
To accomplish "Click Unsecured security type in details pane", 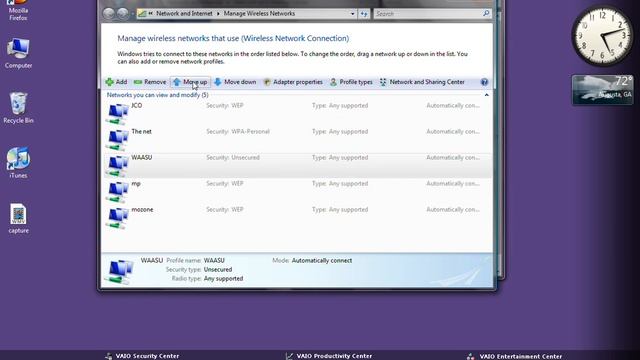I will pos(218,269).
